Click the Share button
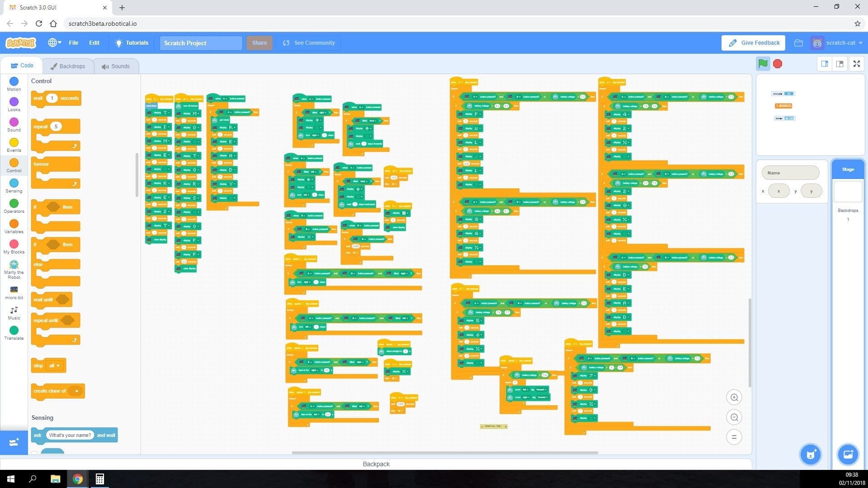This screenshot has width=868, height=488. pos(259,42)
